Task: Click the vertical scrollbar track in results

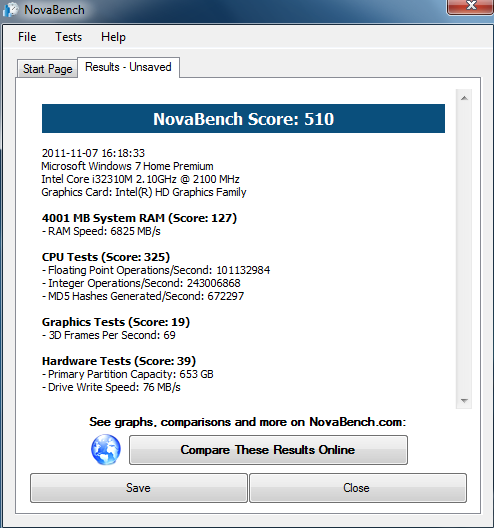Action: coord(464,249)
